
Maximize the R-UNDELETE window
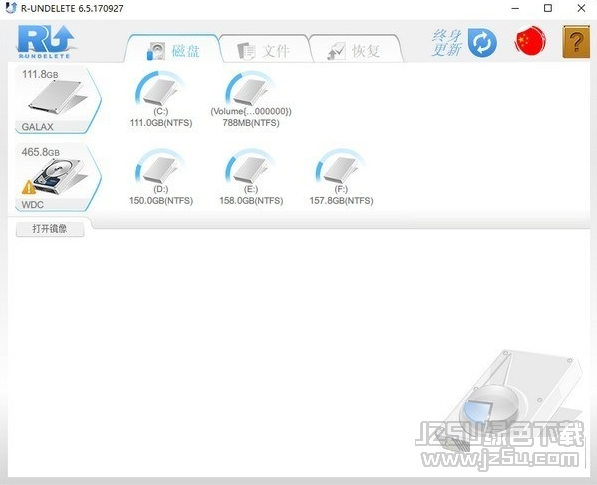(548, 8)
